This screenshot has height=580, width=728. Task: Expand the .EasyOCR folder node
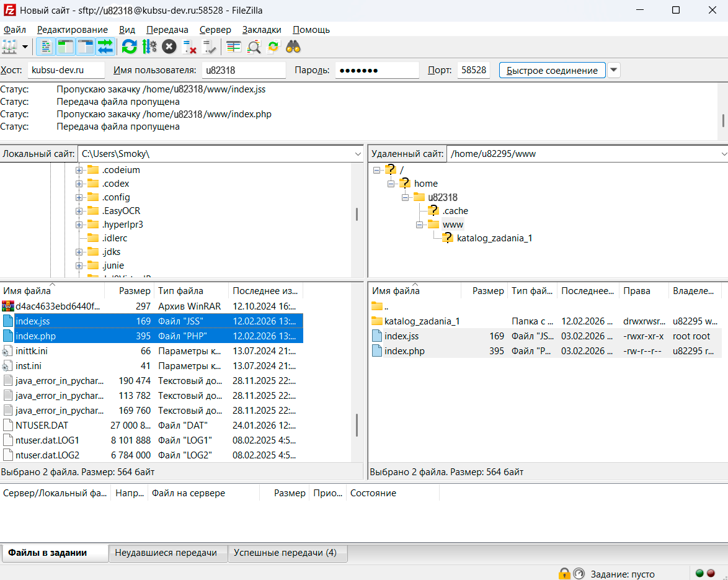(79, 212)
